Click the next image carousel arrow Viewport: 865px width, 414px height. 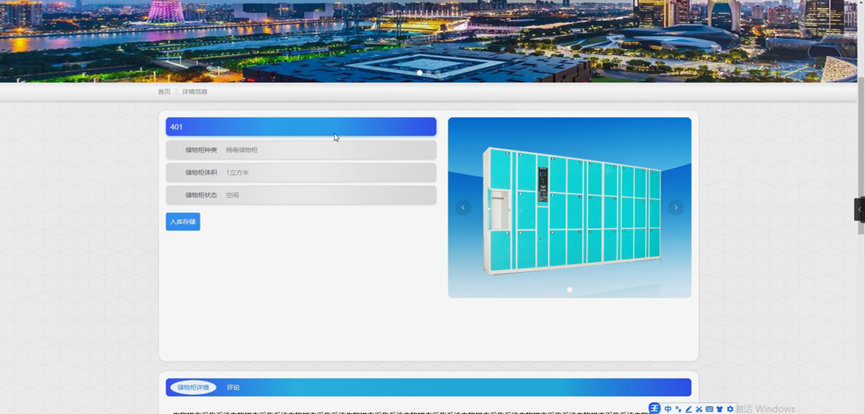676,207
